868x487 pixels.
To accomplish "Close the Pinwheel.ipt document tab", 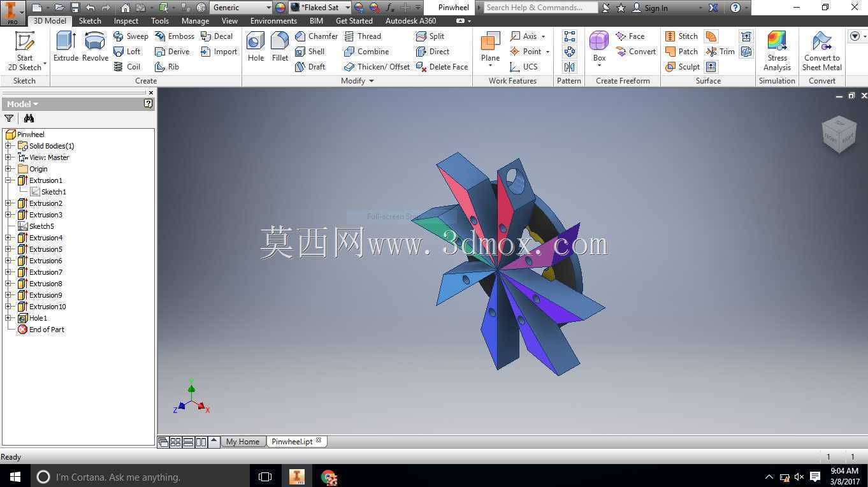I will click(x=319, y=440).
